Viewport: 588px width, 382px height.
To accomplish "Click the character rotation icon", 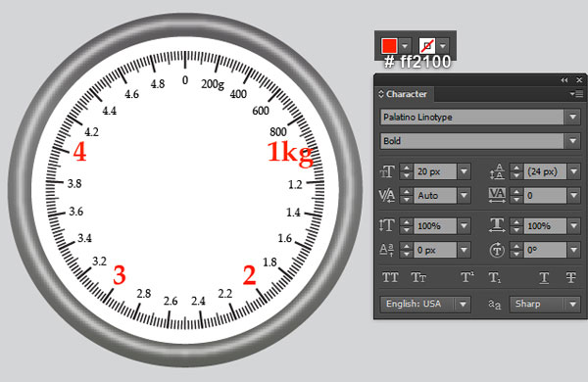I will tap(497, 250).
